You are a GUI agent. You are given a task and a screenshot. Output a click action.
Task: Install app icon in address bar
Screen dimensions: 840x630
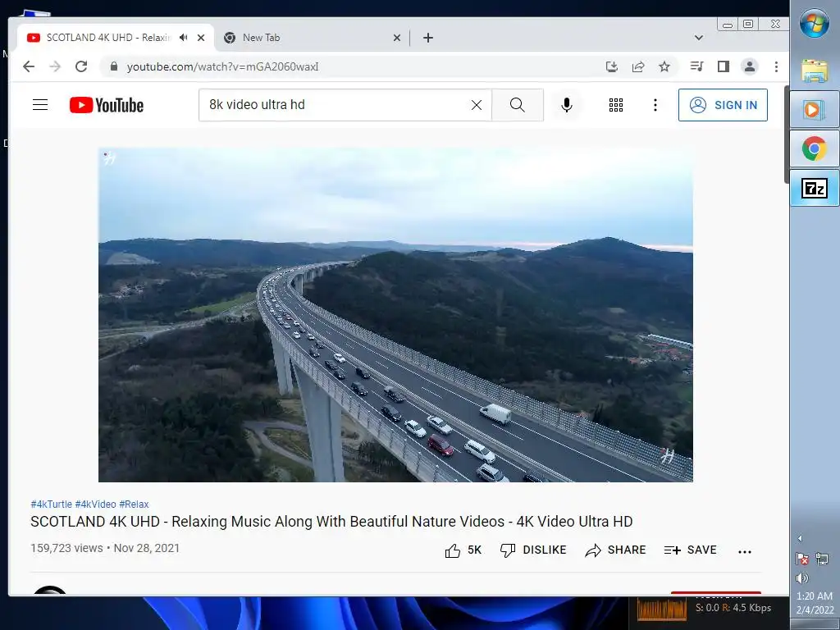[x=612, y=66]
